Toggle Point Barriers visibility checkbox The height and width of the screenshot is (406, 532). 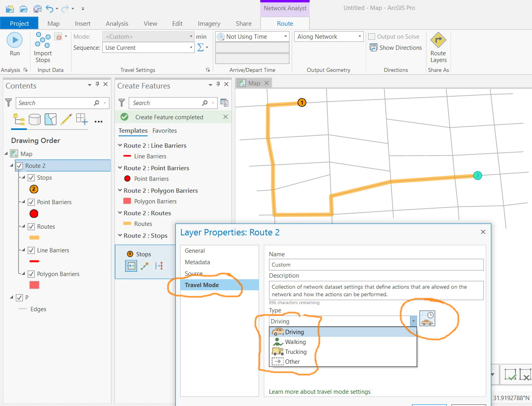(x=31, y=202)
